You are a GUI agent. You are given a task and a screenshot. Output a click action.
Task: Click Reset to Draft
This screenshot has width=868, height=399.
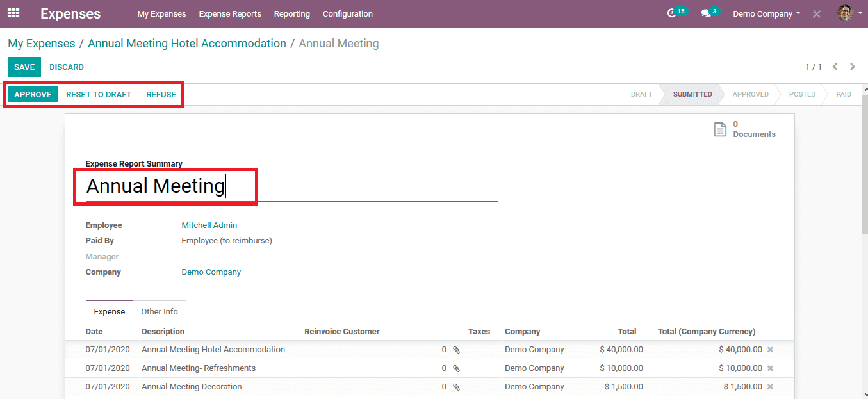(99, 94)
